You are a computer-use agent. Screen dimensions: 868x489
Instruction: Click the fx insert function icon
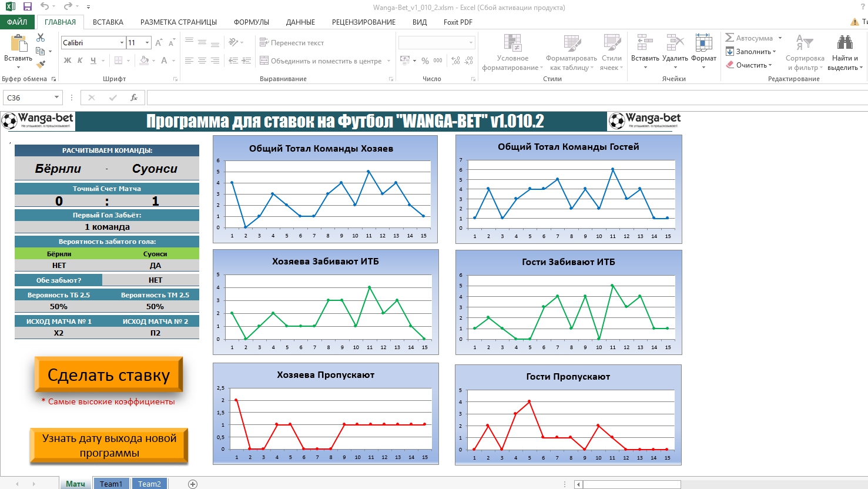point(134,98)
